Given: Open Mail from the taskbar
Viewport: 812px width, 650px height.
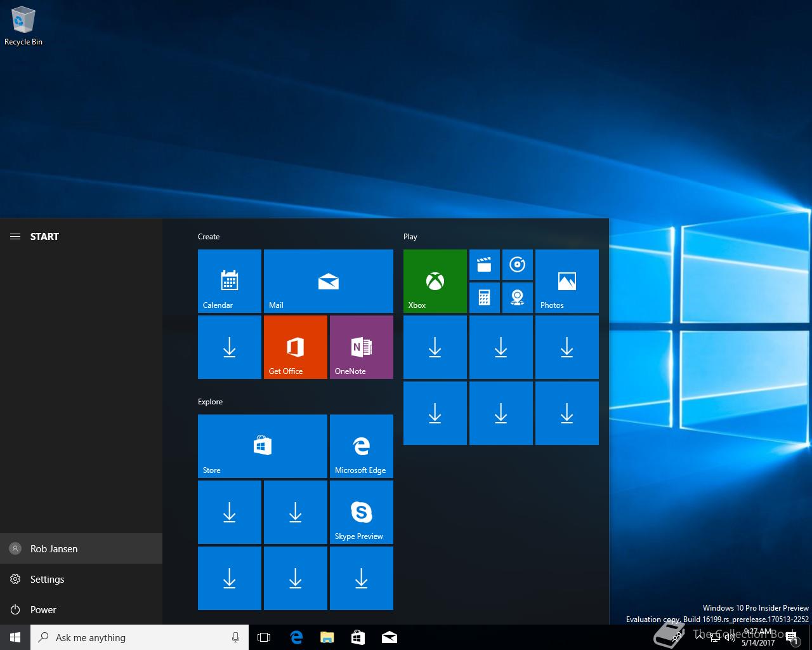Looking at the screenshot, I should tap(390, 637).
